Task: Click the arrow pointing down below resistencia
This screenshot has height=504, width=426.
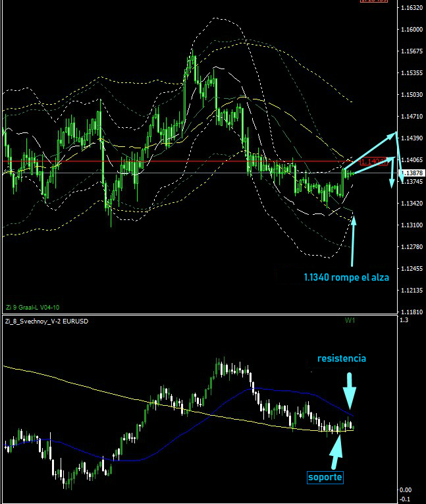Action: pyautogui.click(x=350, y=390)
